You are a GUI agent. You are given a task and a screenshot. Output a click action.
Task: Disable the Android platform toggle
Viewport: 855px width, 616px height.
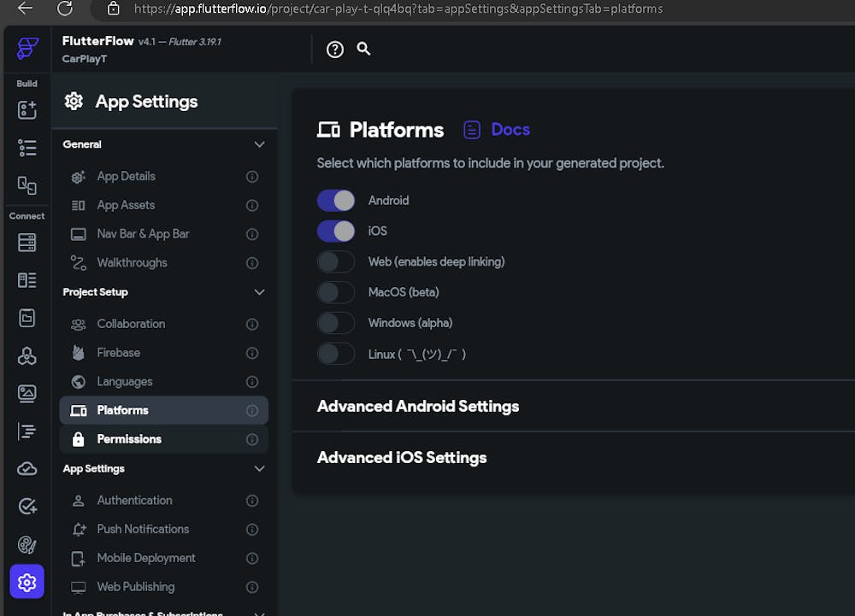pyautogui.click(x=336, y=201)
